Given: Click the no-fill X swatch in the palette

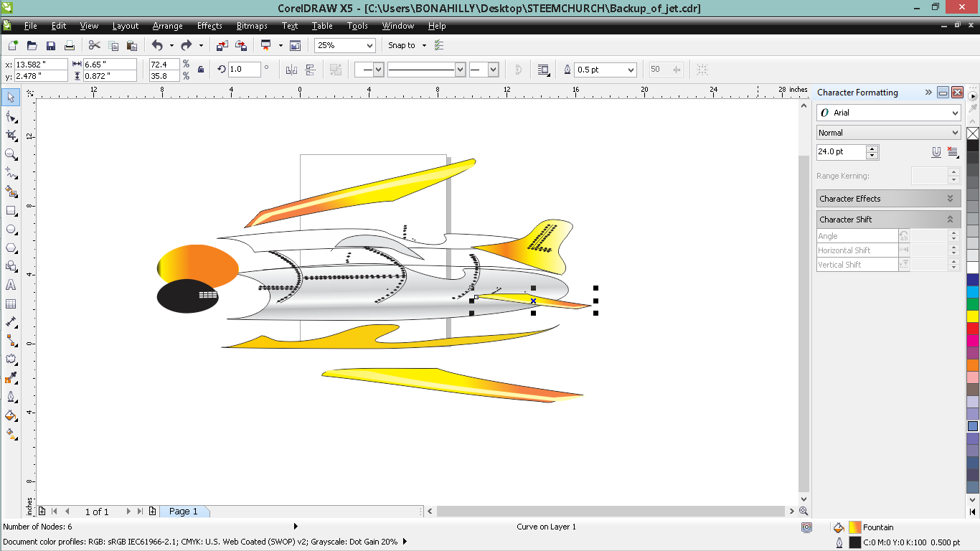Looking at the screenshot, I should [973, 133].
